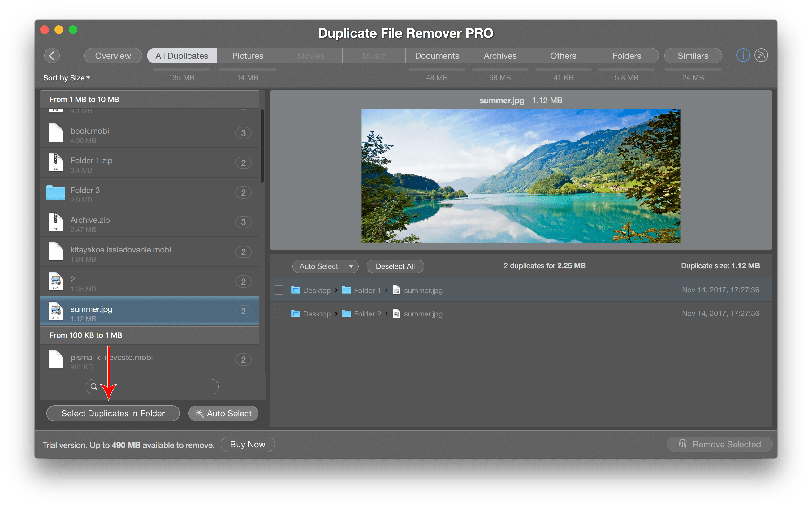812x508 pixels.
Task: Click the search magnifier icon in list
Action: point(95,386)
